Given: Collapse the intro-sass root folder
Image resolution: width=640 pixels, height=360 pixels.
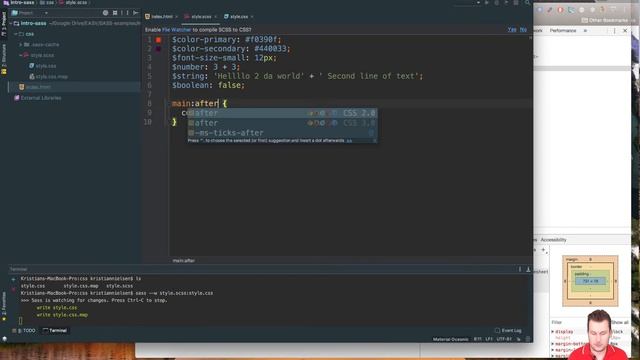Looking at the screenshot, I should 11,23.
